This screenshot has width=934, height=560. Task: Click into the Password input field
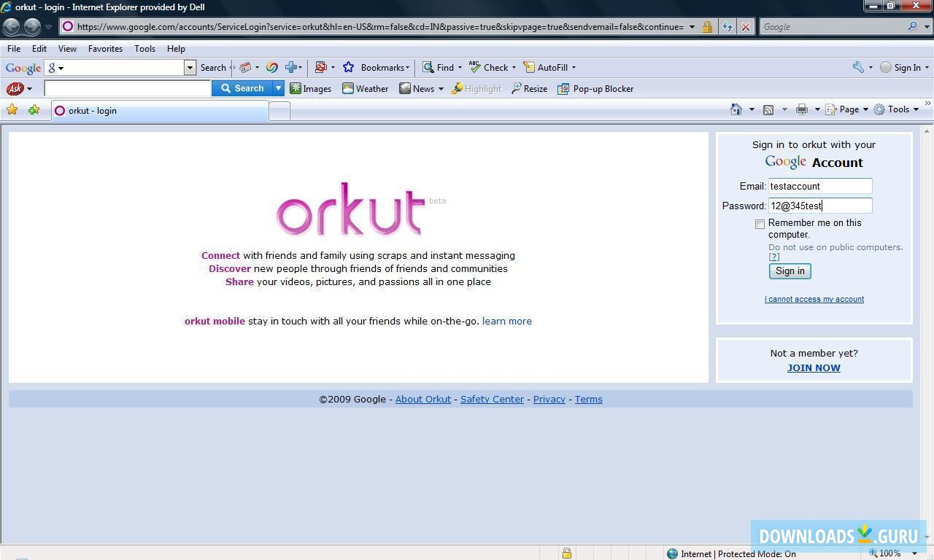click(820, 206)
